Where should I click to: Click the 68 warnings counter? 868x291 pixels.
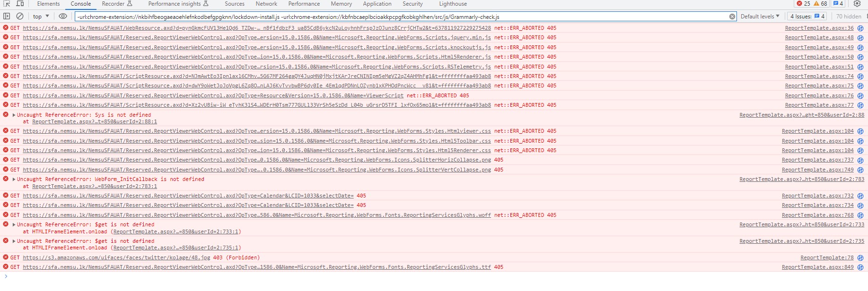click(821, 3)
